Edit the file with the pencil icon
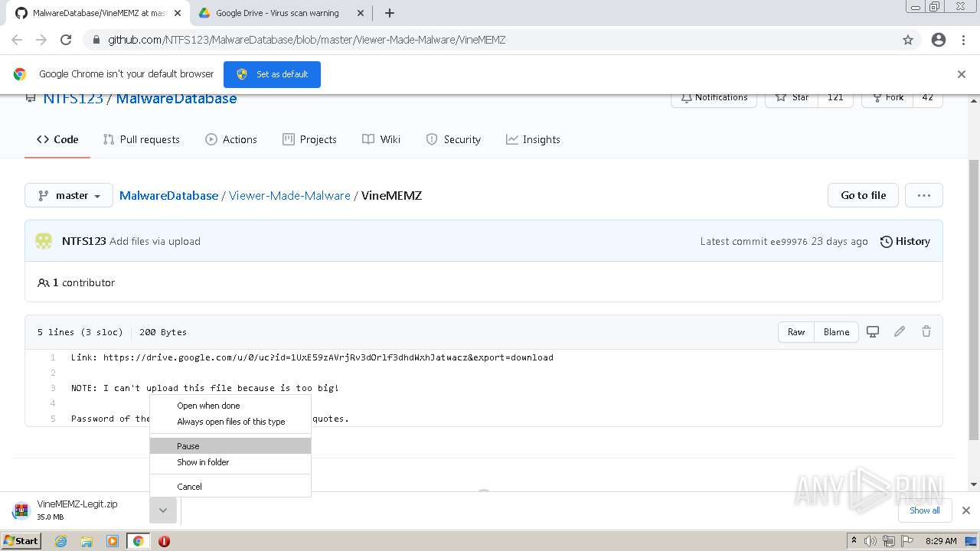 tap(900, 331)
